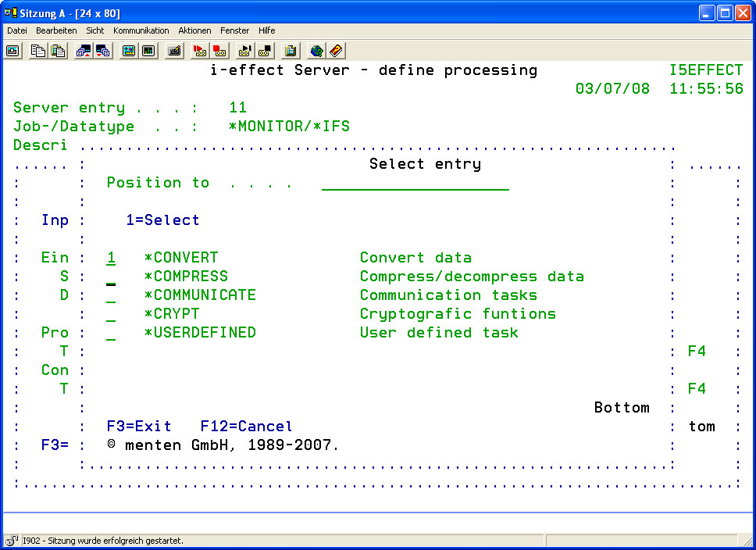Click the Send File to Host icon
Screen dimensions: 756x550
pyautogui.click(x=84, y=51)
